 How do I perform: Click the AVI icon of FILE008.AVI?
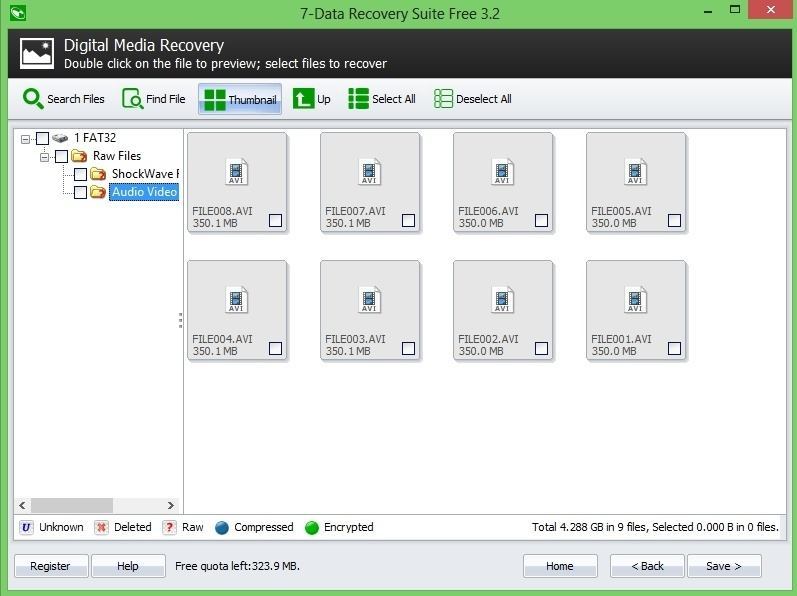tap(236, 172)
